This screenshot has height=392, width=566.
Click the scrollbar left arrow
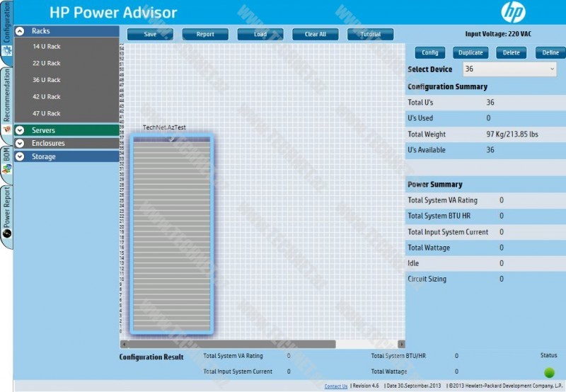coord(125,345)
